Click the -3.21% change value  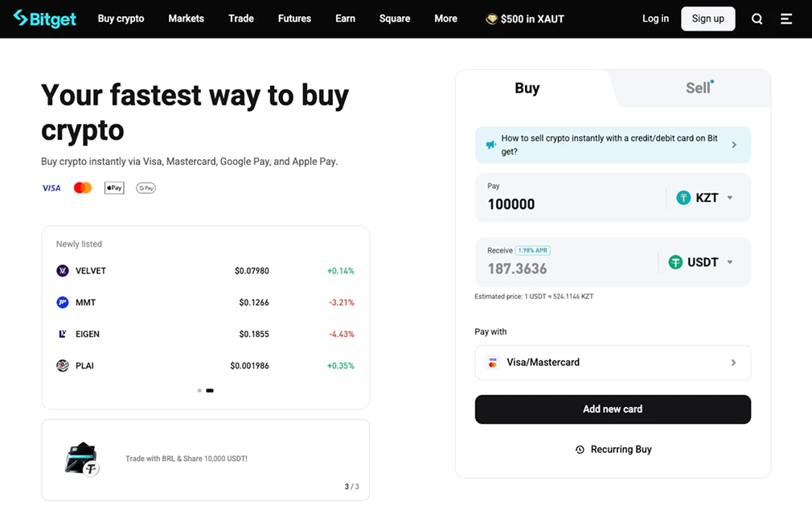click(341, 302)
